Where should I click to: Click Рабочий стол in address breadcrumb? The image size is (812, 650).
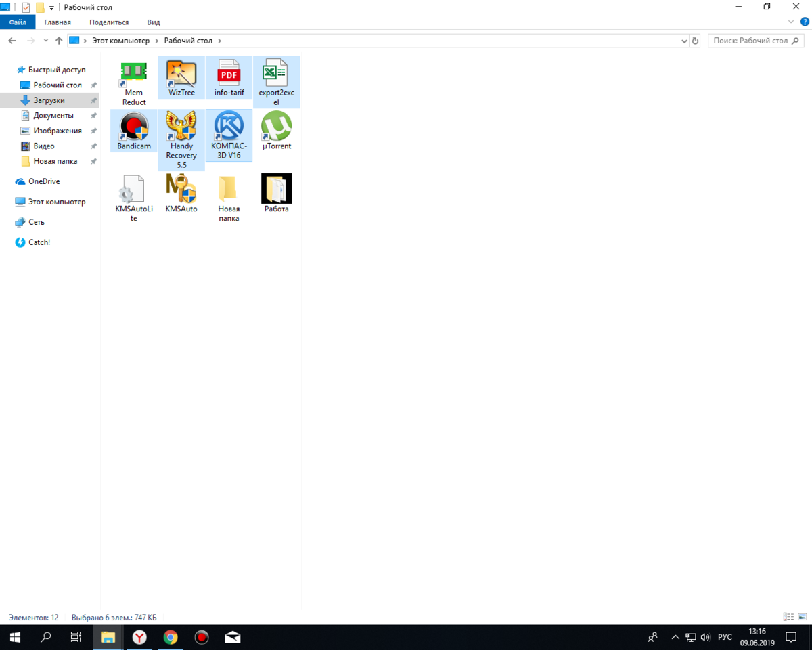click(x=188, y=41)
